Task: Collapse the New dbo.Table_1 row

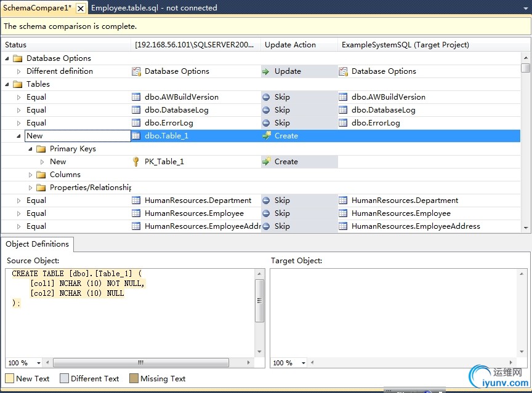Action: (x=18, y=136)
